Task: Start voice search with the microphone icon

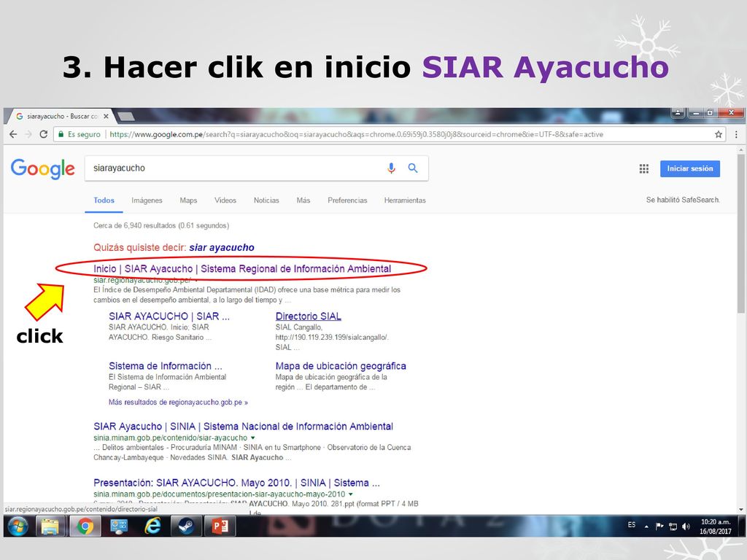Action: pos(391,168)
